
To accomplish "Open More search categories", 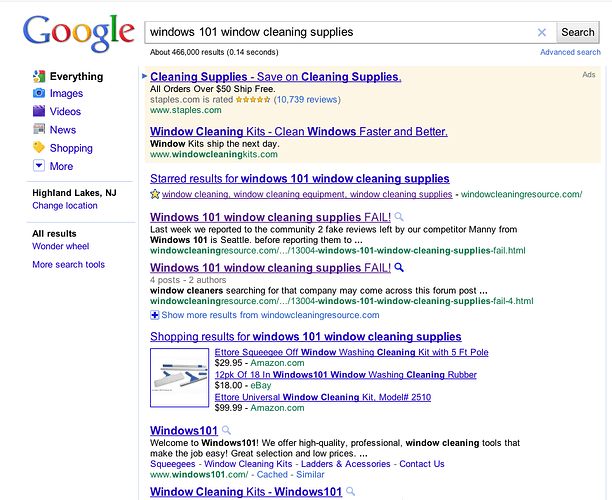I will [x=61, y=166].
